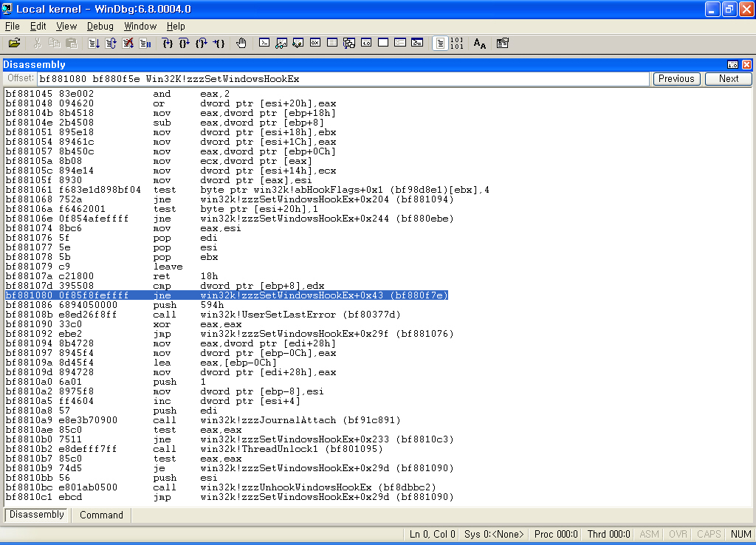Open the Call Stack window via toolbar icon
The height and width of the screenshot is (545, 756).
click(349, 44)
